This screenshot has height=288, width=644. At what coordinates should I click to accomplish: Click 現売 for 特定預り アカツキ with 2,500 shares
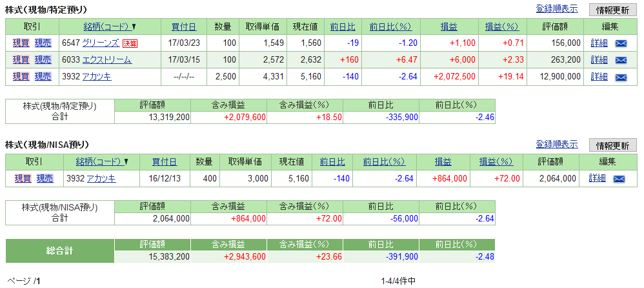click(x=43, y=76)
